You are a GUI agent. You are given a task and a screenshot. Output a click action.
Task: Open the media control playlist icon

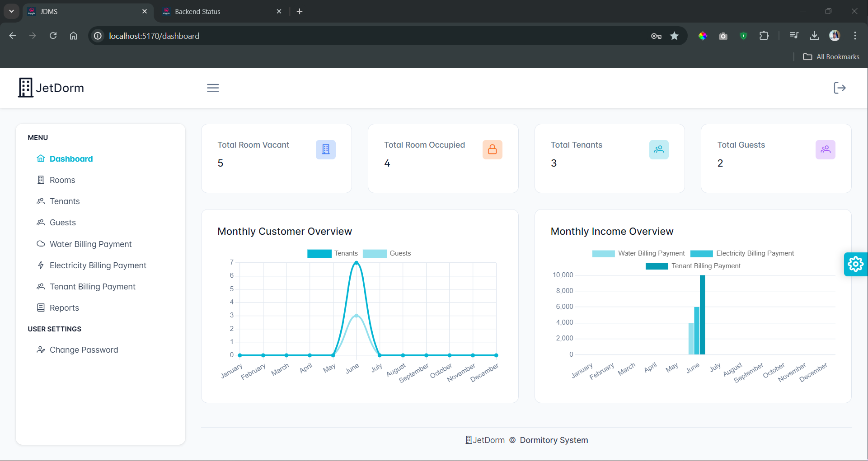click(x=794, y=36)
